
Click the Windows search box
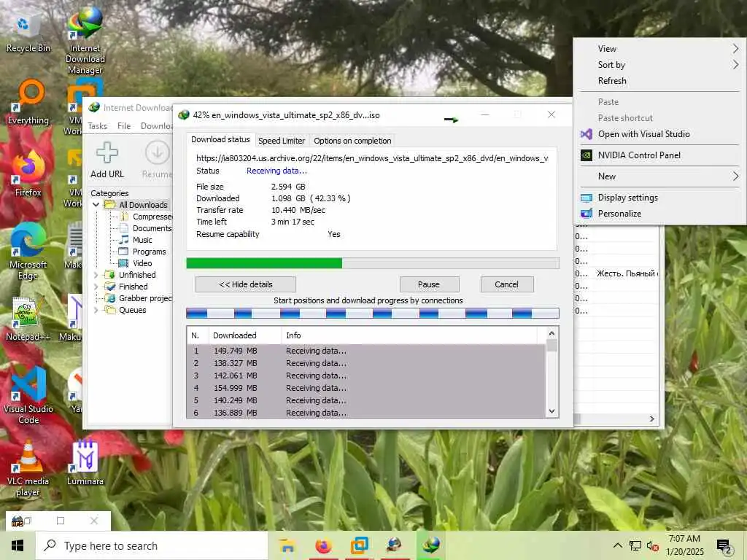152,545
